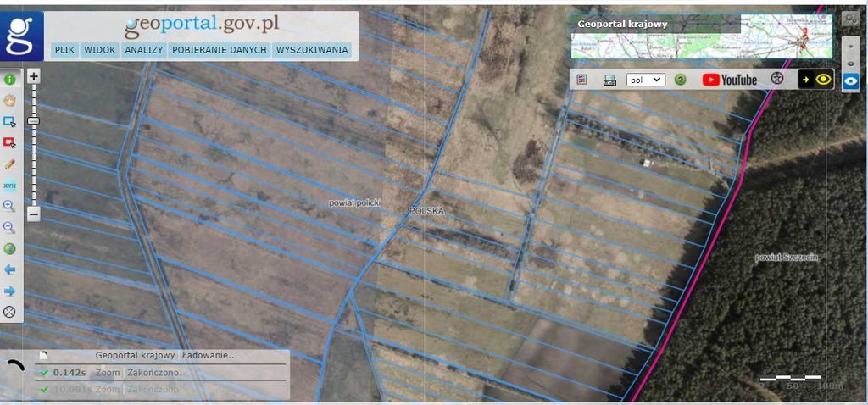Select the hand pan tool

coord(10,100)
